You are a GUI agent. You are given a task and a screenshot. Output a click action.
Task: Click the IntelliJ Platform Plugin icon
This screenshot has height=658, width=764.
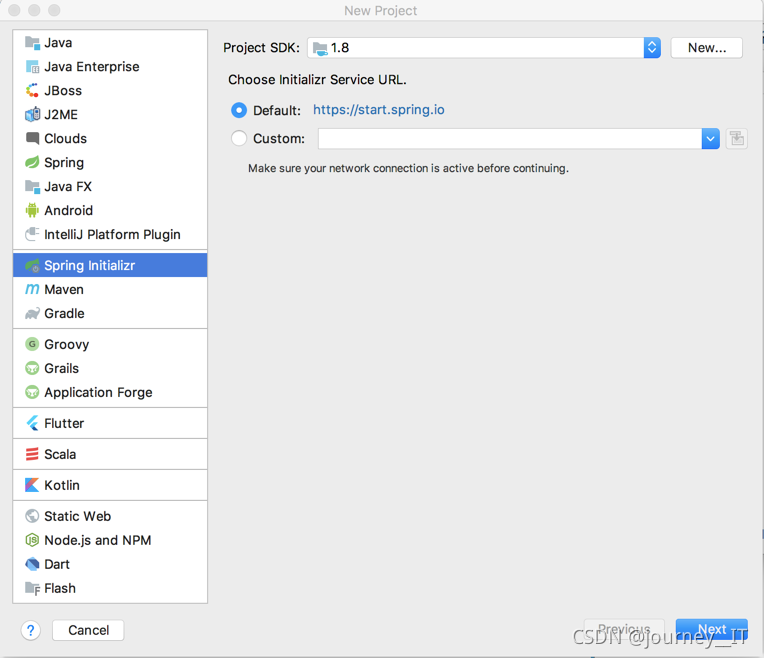click(32, 234)
